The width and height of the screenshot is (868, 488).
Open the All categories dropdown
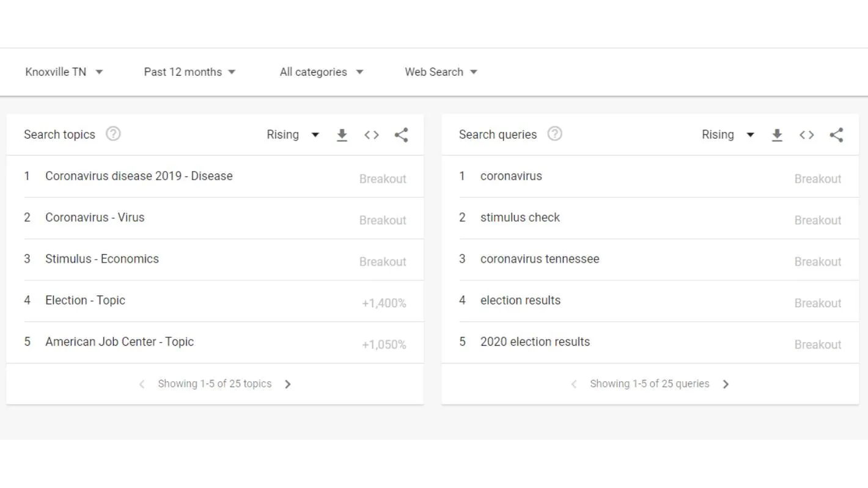(x=322, y=71)
